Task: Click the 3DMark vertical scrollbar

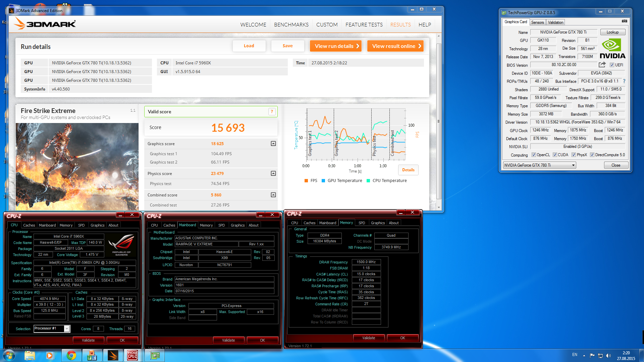Action: [439, 121]
